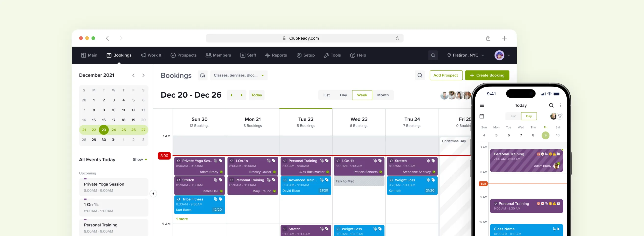The width and height of the screenshot is (644, 236).
Task: Open bookings search magnifier next to Add Prospect
Action: pyautogui.click(x=420, y=75)
